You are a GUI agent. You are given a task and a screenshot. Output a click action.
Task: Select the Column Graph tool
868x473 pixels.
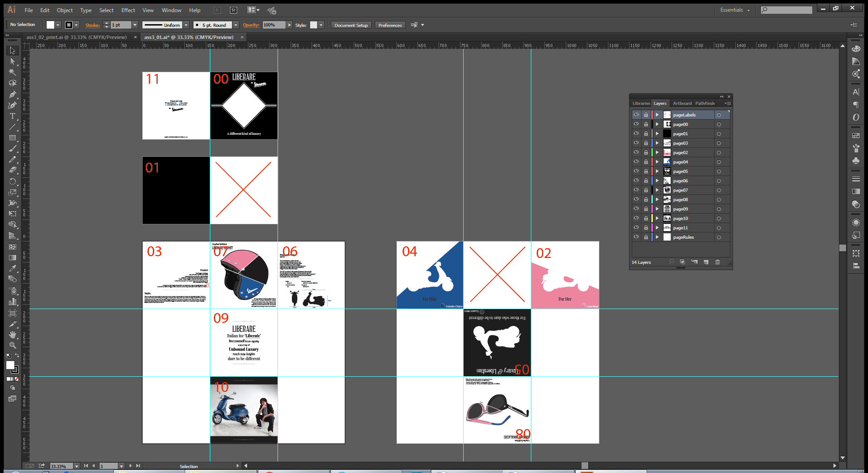click(13, 301)
